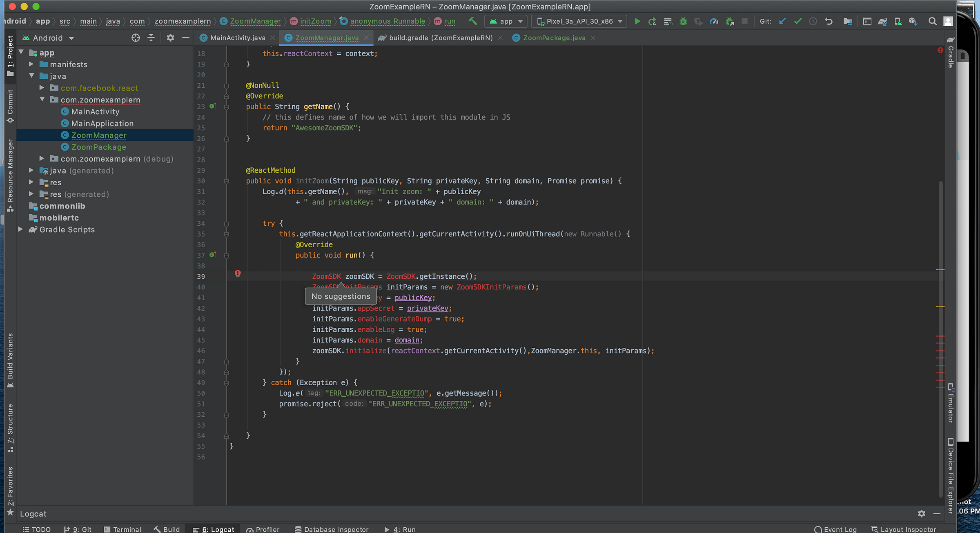This screenshot has height=533, width=980.
Task: Open the Terminal tool window
Action: (122, 529)
